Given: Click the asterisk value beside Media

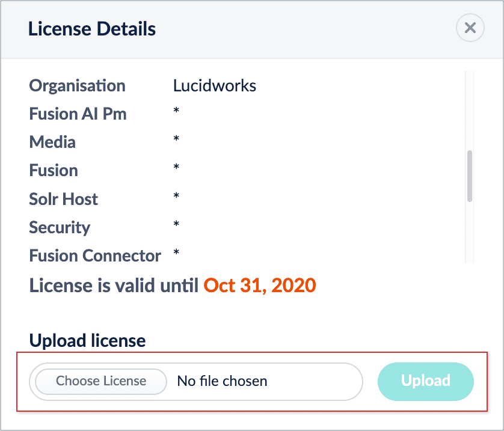Looking at the screenshot, I should [x=176, y=139].
